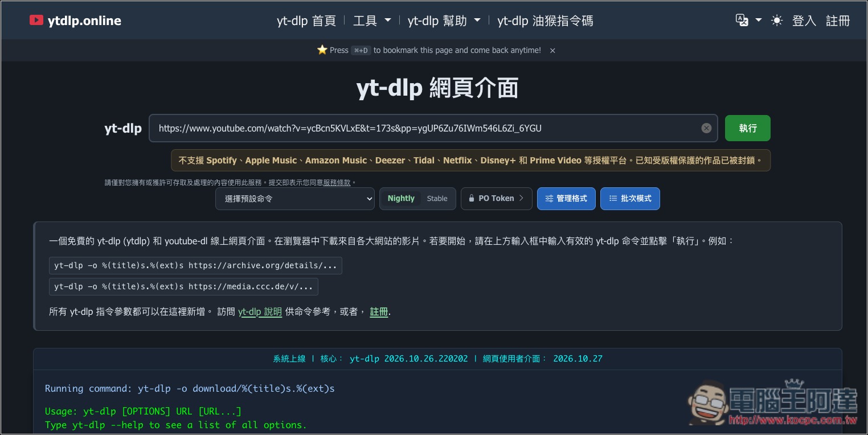Click the ytdlp.online red play logo icon
The height and width of the screenshot is (435, 868).
coord(36,20)
